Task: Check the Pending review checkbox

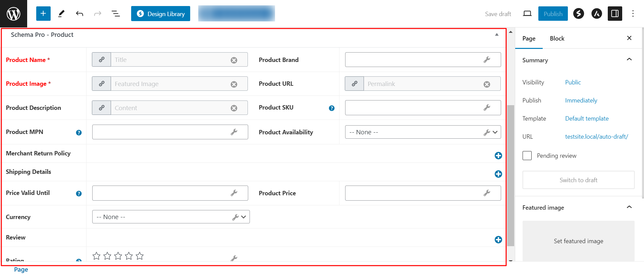Action: pos(527,156)
